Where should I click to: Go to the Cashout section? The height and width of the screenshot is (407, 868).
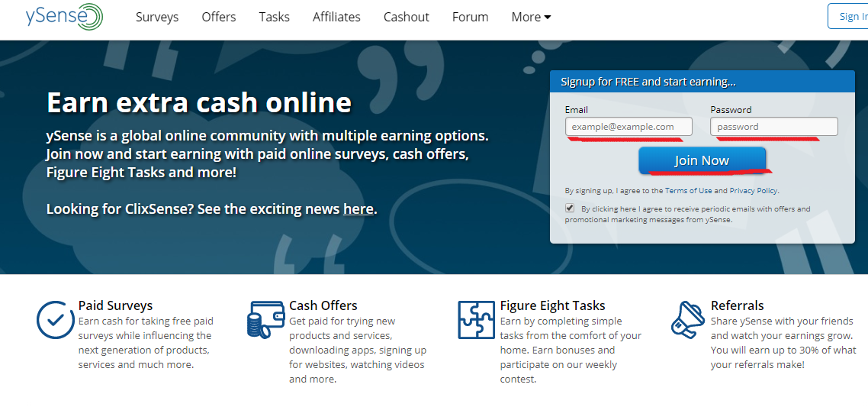(407, 18)
